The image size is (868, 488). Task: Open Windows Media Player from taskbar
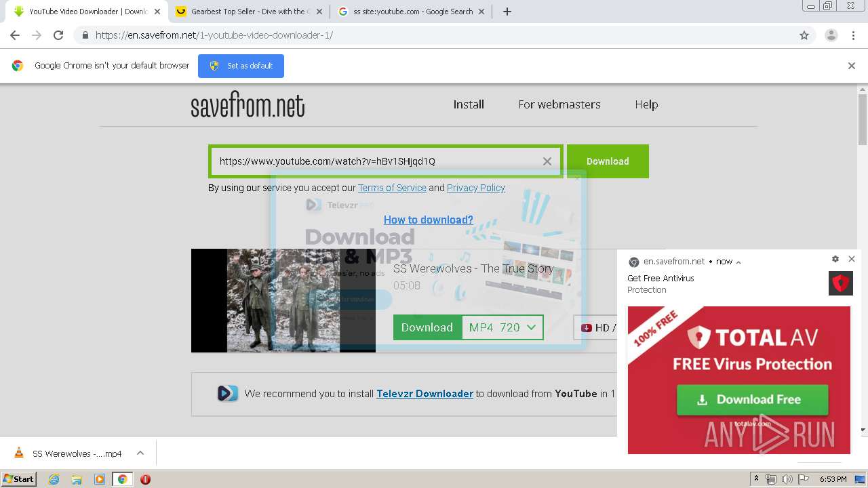click(x=100, y=479)
